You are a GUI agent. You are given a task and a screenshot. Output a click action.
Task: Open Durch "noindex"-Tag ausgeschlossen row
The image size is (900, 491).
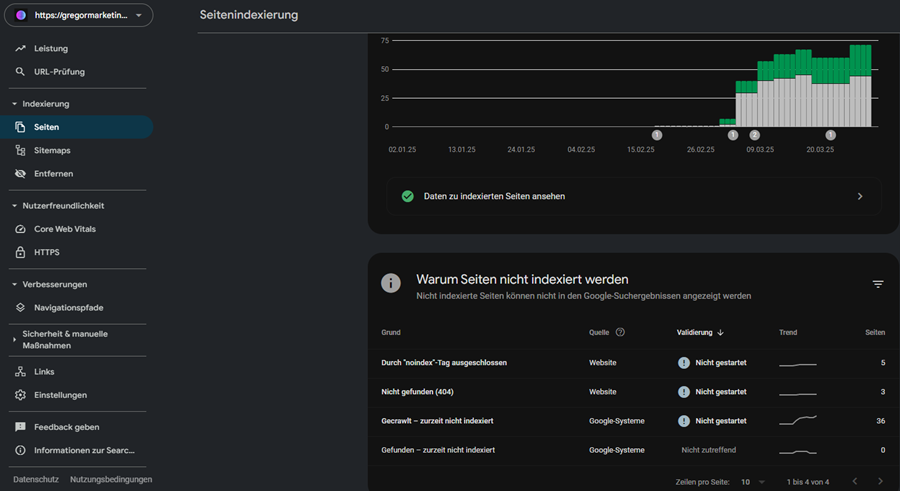tap(633, 363)
